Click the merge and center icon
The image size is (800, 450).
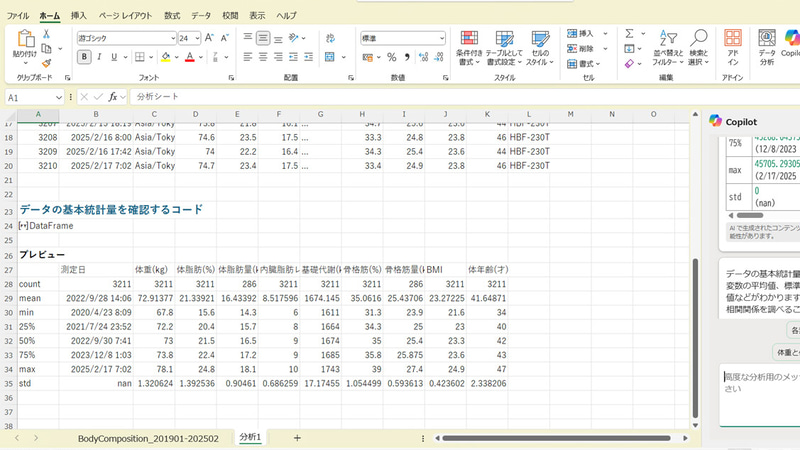click(330, 57)
